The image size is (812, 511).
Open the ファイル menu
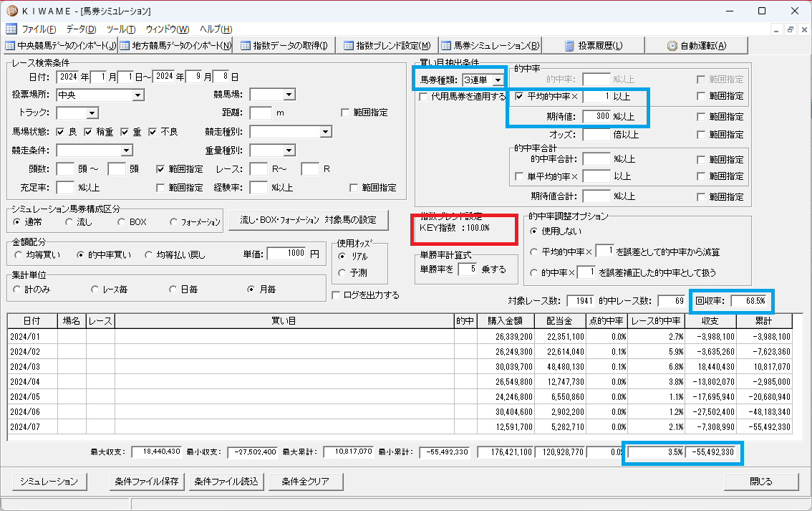tap(39, 29)
